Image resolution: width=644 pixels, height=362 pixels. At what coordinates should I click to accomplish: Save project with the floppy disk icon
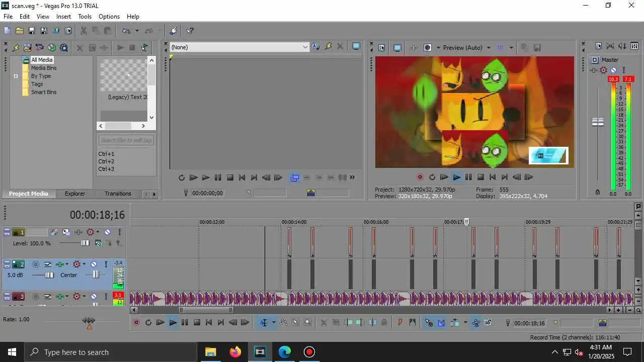point(31,31)
